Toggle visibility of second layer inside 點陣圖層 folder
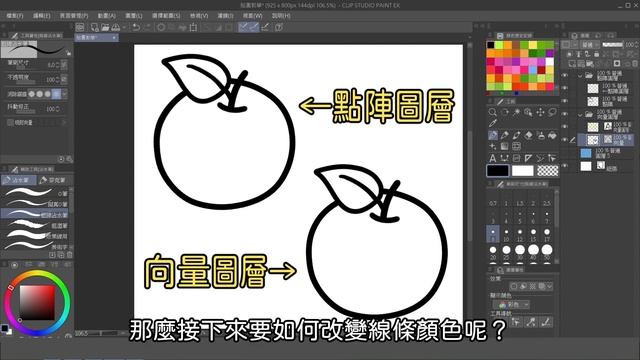This screenshot has height=360, width=640. pyautogui.click(x=564, y=100)
